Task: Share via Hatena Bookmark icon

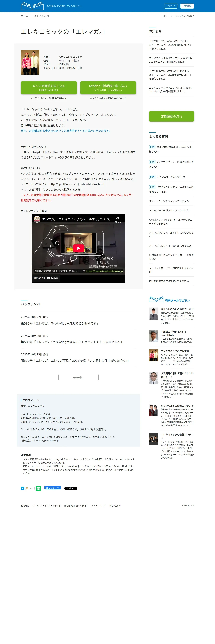Action: (23, 488)
